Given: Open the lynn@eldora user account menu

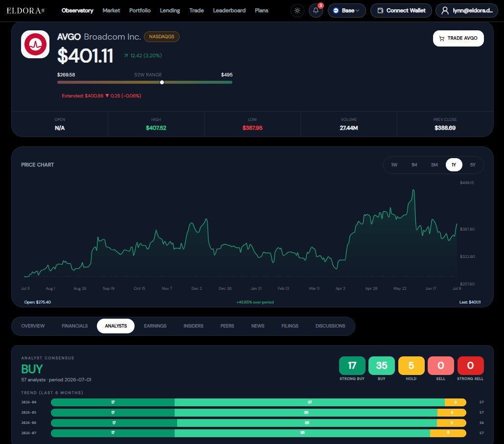Looking at the screenshot, I should click(x=466, y=11).
